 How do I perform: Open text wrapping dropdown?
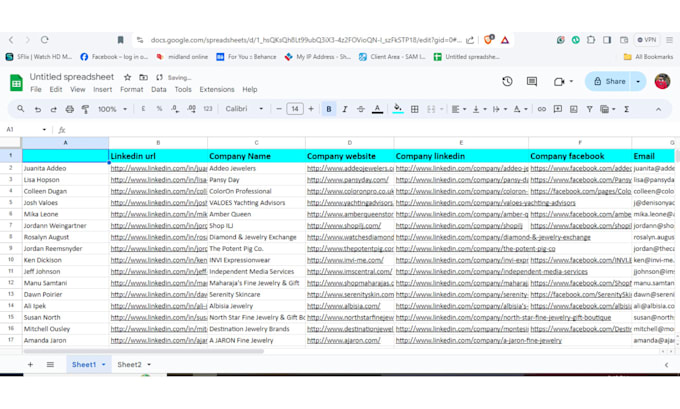coord(500,109)
